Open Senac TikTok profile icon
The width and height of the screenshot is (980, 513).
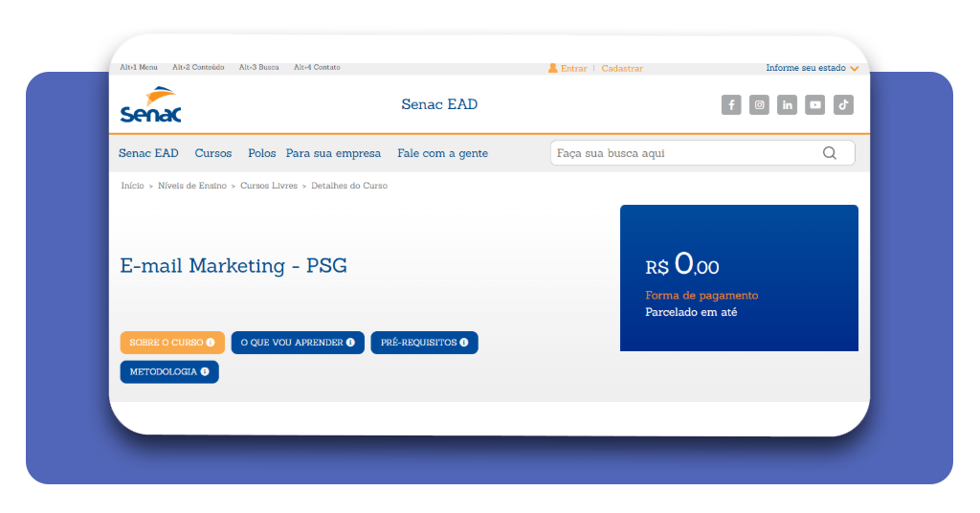(843, 105)
